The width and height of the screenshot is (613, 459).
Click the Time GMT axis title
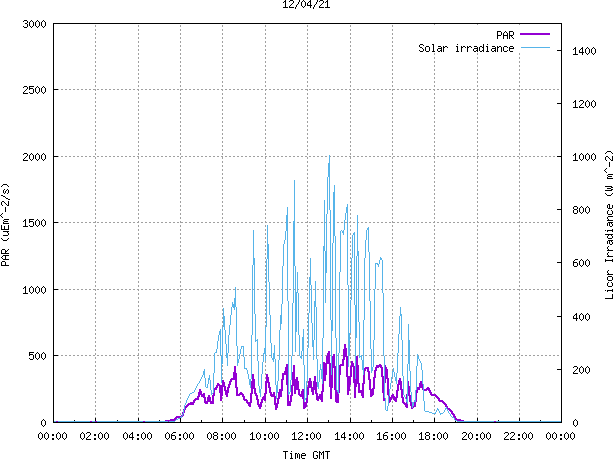[x=306, y=454]
